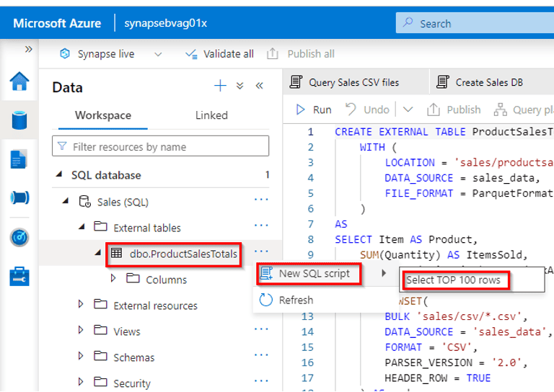Click Undo in the editor toolbar
The height and width of the screenshot is (392, 554).
click(367, 110)
